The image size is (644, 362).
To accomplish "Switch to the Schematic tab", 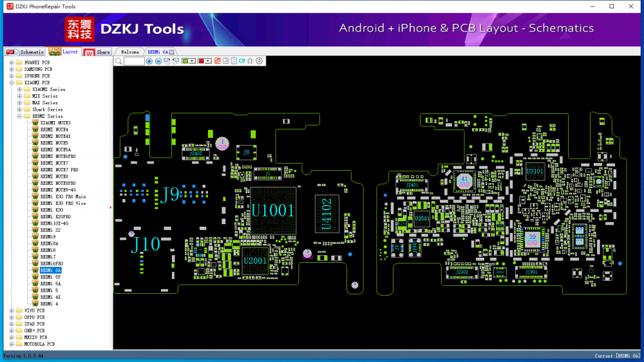I will click(26, 52).
